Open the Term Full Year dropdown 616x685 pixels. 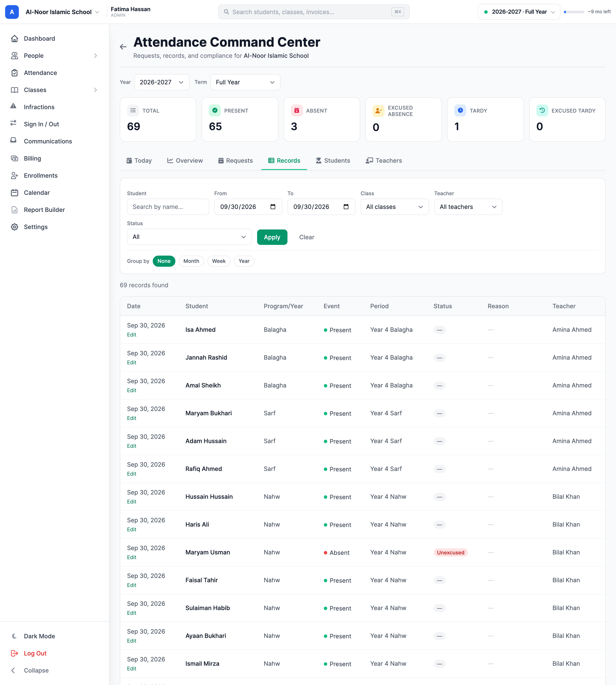[245, 82]
